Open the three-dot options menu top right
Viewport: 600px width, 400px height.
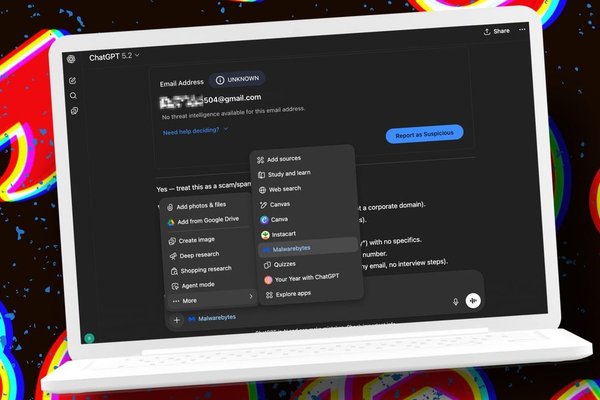[522, 29]
